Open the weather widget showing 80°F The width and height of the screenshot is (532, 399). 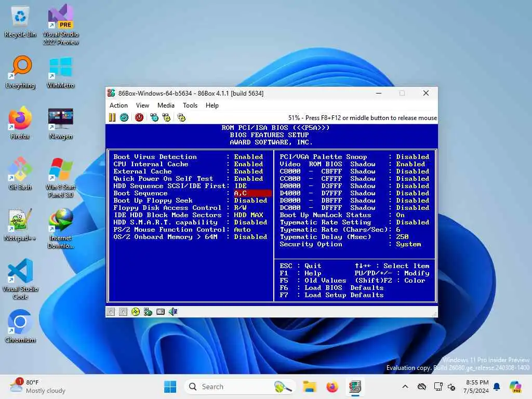(37, 387)
